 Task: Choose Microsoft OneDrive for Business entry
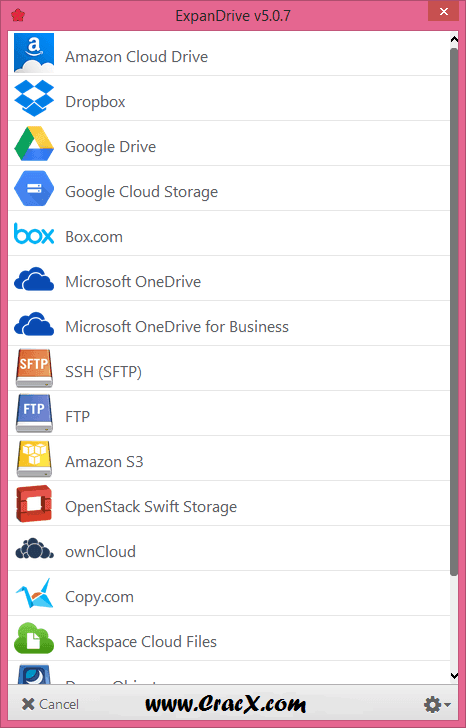point(229,323)
